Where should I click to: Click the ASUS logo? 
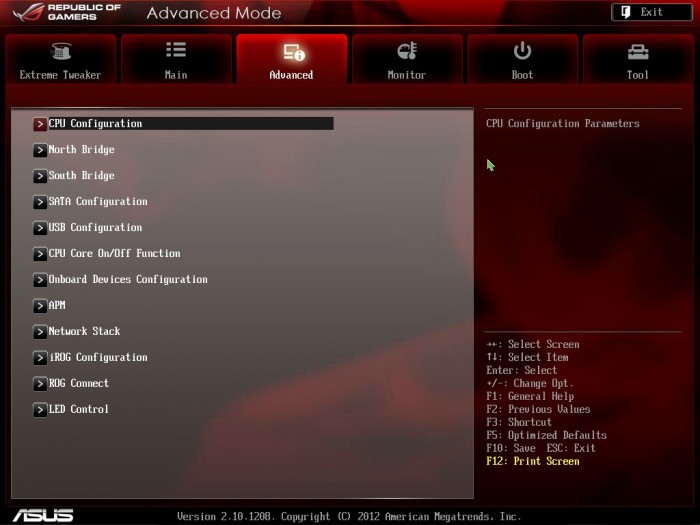pos(43,515)
